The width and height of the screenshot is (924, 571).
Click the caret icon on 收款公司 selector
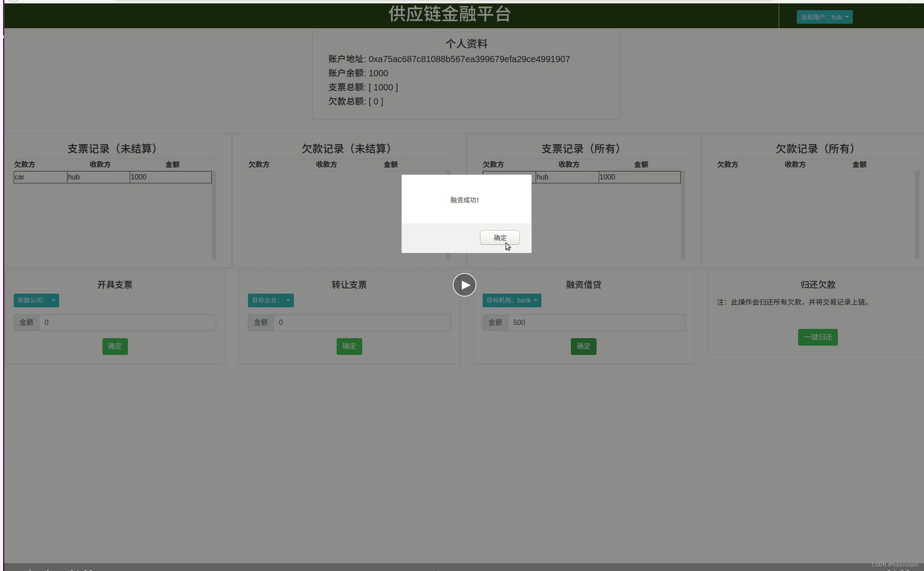coord(53,300)
